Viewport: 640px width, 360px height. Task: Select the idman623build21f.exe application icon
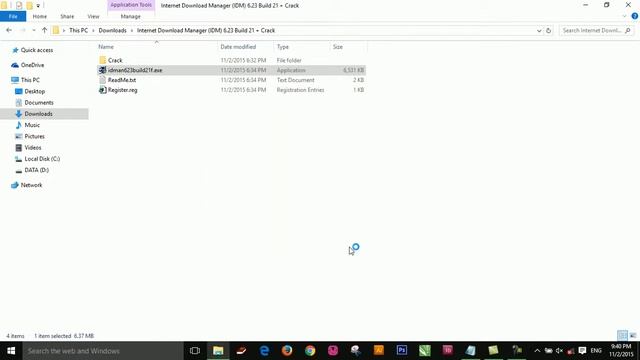102,70
